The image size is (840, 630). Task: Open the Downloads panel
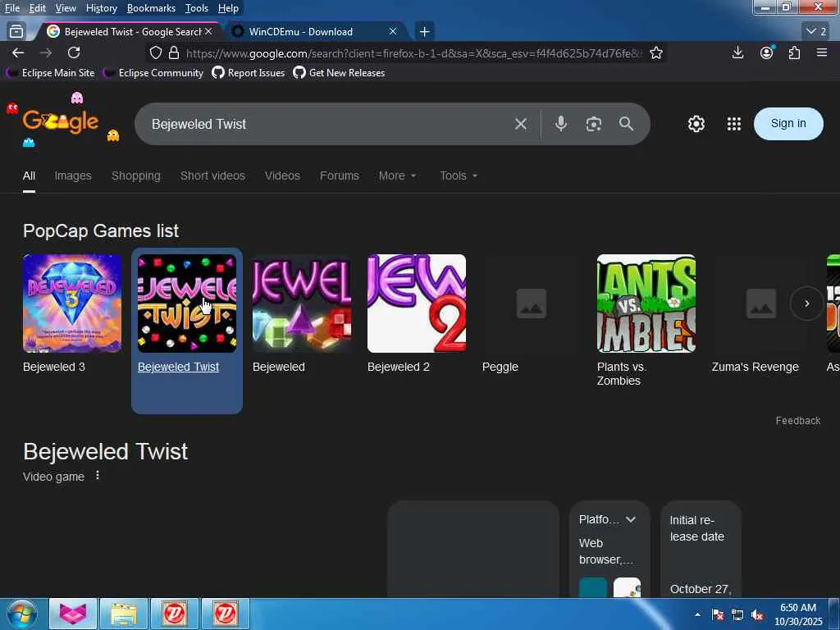pyautogui.click(x=737, y=52)
